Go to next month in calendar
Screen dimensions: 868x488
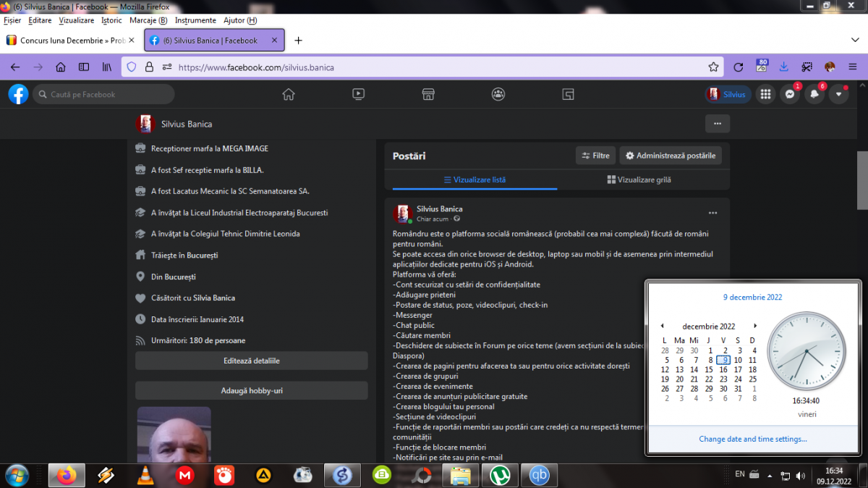click(756, 327)
